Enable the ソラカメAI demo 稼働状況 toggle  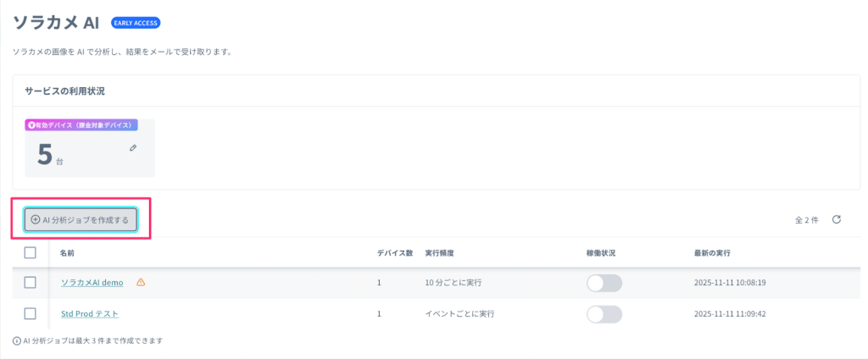[x=604, y=283]
